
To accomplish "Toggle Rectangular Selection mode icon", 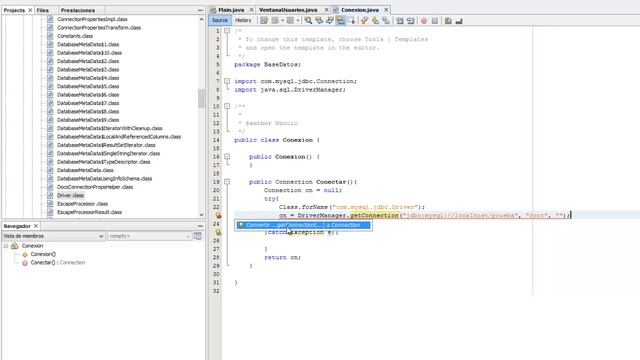I will pos(351,20).
